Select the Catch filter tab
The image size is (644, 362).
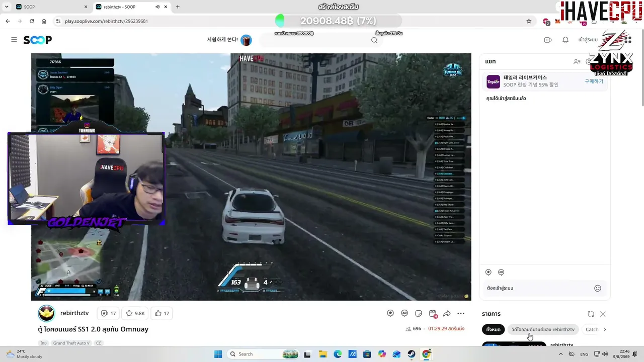(592, 329)
